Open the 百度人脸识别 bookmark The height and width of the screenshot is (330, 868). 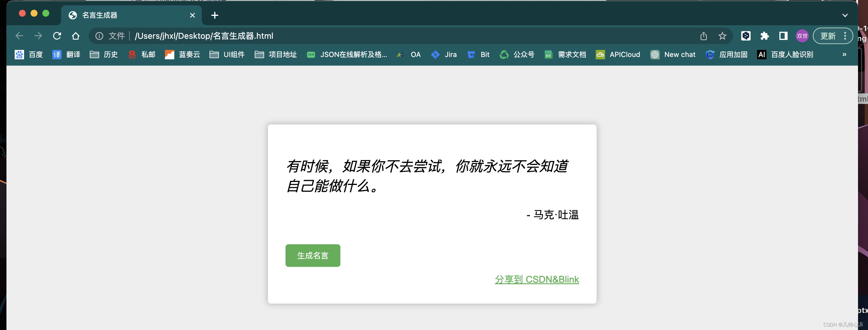click(785, 55)
